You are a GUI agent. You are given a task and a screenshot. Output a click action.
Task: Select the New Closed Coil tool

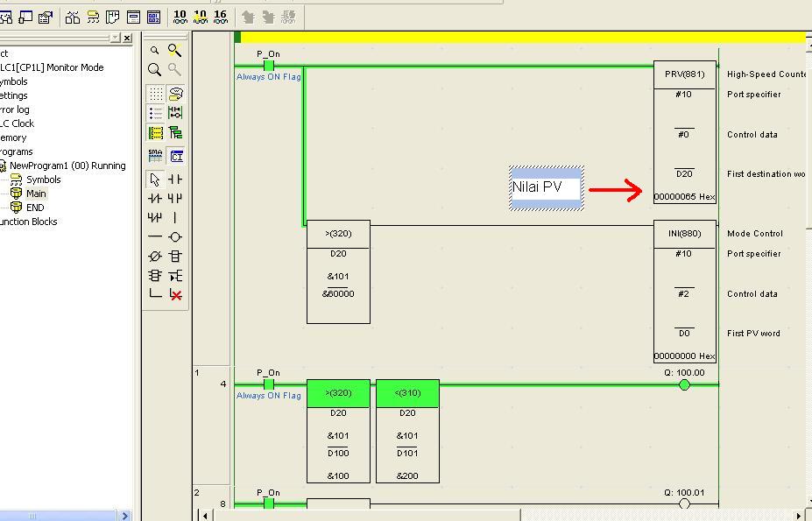(156, 256)
